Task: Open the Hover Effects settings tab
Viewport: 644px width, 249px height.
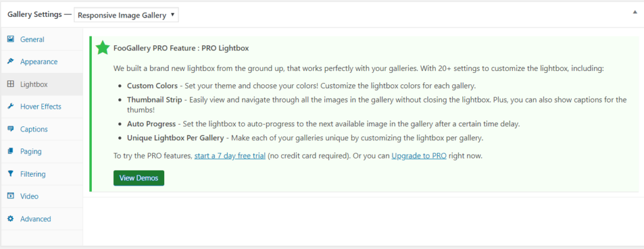Action: tap(42, 106)
